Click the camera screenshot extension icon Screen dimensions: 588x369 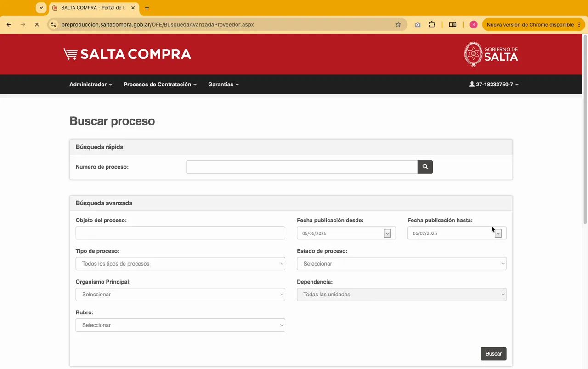coord(418,24)
